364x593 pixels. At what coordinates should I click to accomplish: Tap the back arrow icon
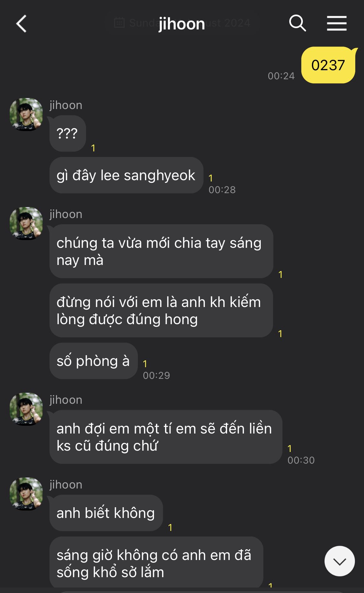21,24
